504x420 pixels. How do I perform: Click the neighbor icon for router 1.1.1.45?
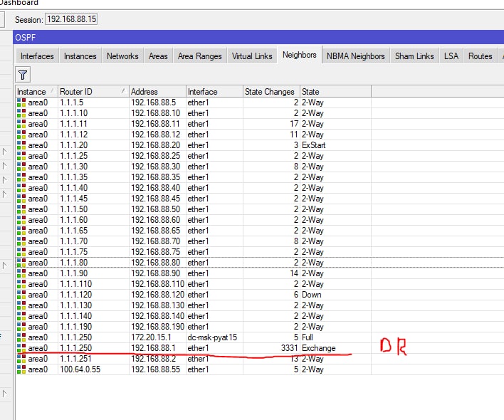click(21, 199)
